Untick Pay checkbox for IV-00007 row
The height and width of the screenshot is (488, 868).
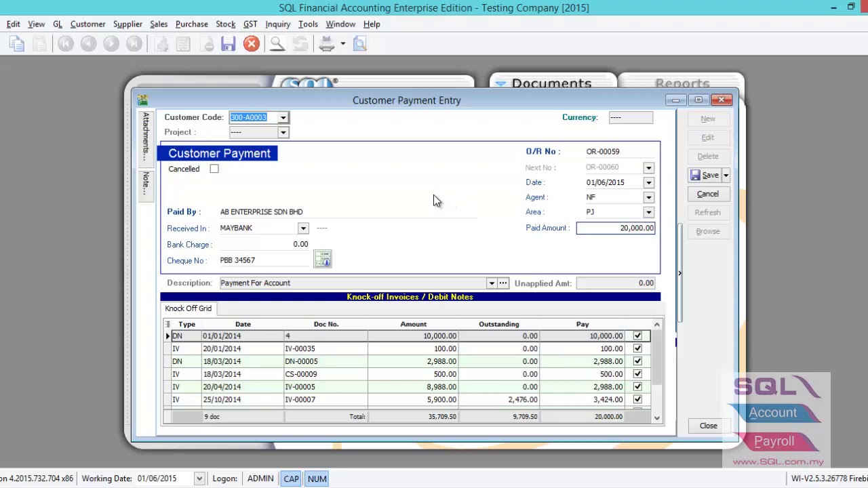point(637,399)
